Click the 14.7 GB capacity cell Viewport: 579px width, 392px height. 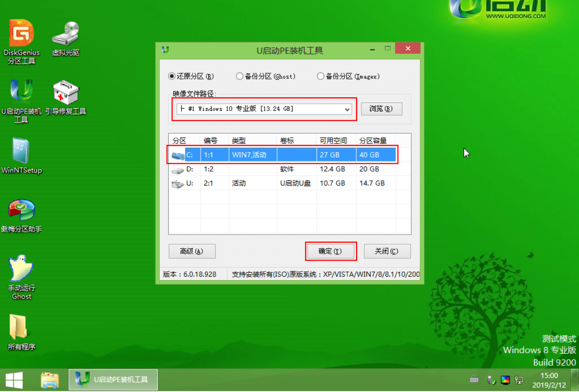point(376,183)
